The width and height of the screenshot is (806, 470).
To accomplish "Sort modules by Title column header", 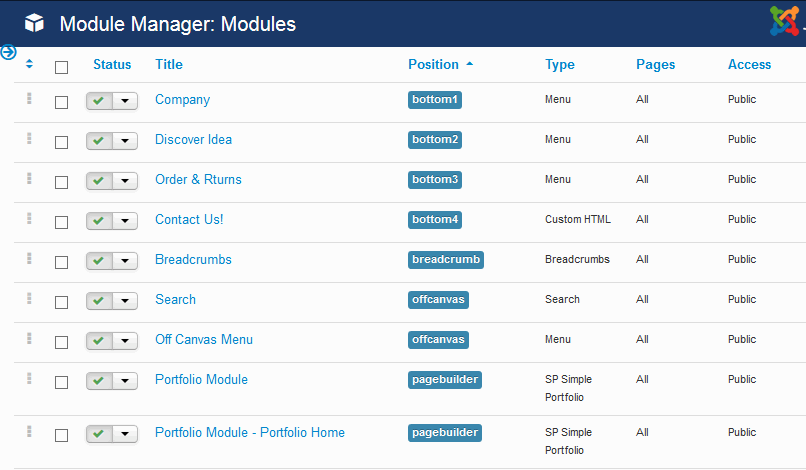I will (x=169, y=64).
